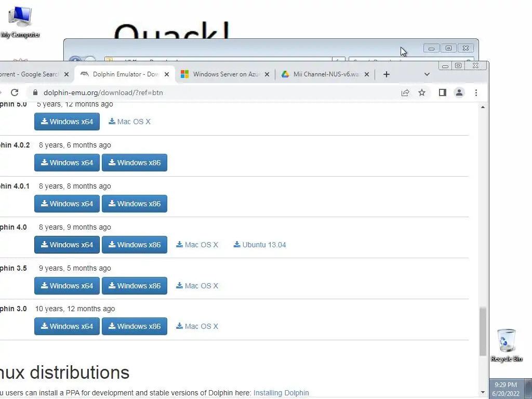Download Dolphin 4.0 Ubuntu 13.04

point(260,245)
